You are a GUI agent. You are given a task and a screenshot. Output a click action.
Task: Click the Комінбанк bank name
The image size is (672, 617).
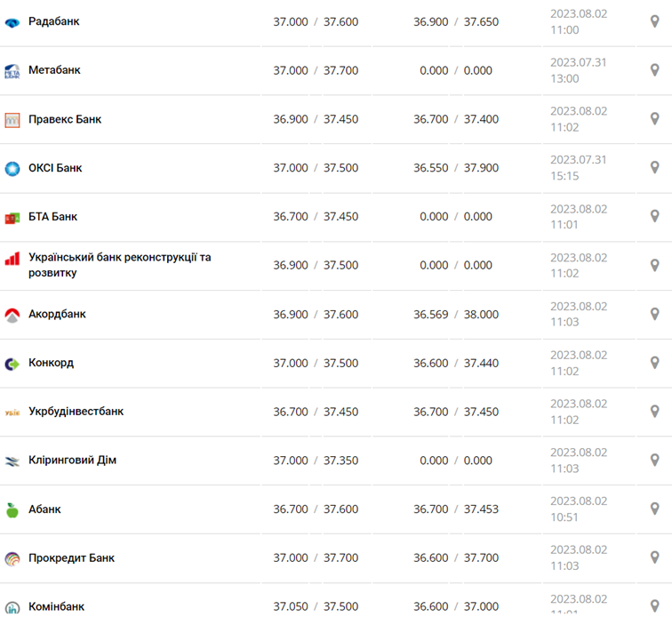point(56,606)
